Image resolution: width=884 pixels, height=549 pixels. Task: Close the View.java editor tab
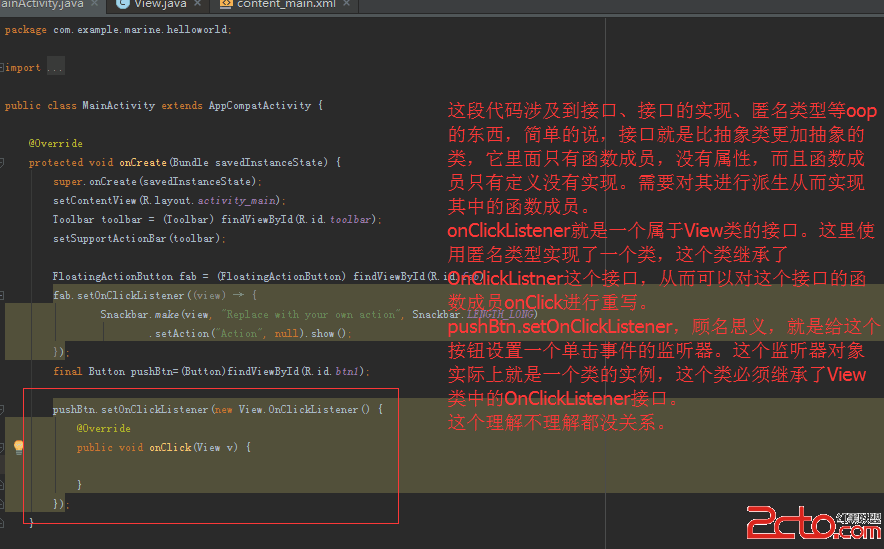(x=195, y=4)
